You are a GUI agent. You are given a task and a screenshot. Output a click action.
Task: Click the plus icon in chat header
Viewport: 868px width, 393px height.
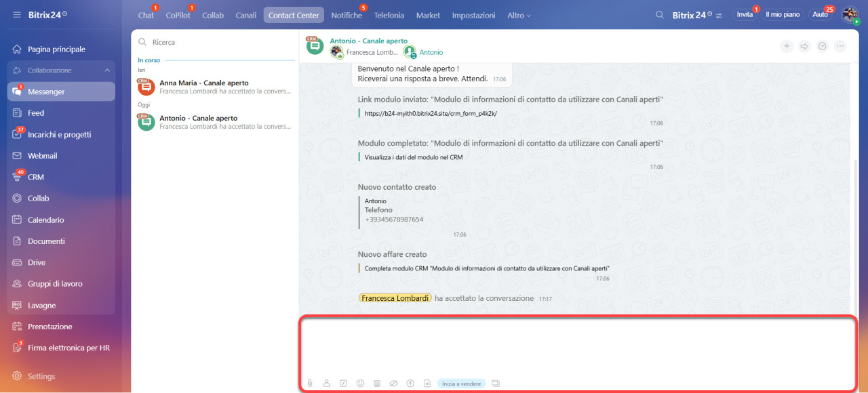pyautogui.click(x=787, y=46)
